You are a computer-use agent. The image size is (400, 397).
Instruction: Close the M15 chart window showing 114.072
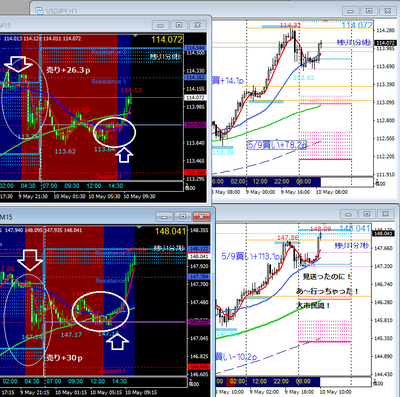coord(197,25)
